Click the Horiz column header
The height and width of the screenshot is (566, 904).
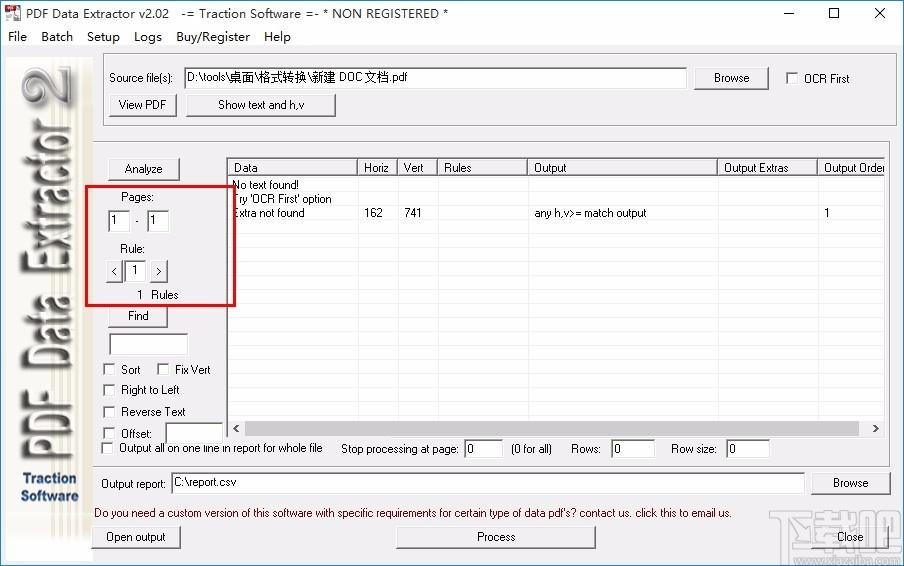pos(376,168)
